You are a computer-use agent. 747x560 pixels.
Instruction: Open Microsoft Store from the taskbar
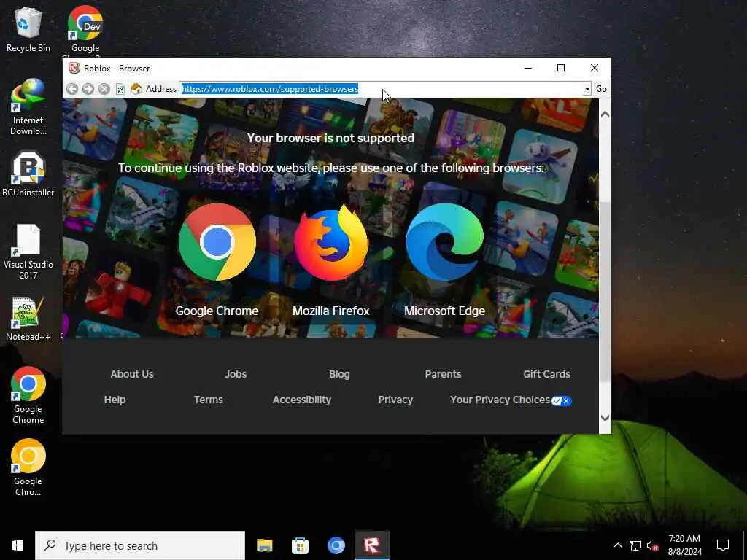coord(300,545)
